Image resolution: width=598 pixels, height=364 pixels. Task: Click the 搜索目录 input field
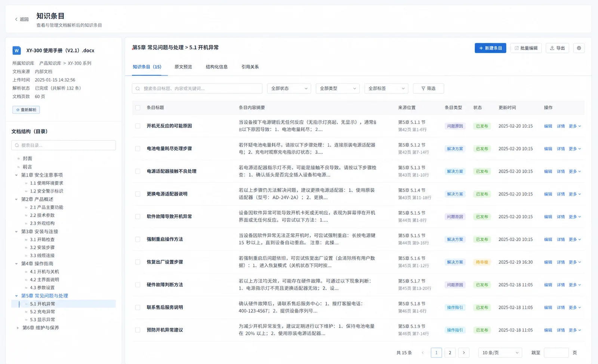[x=64, y=145]
